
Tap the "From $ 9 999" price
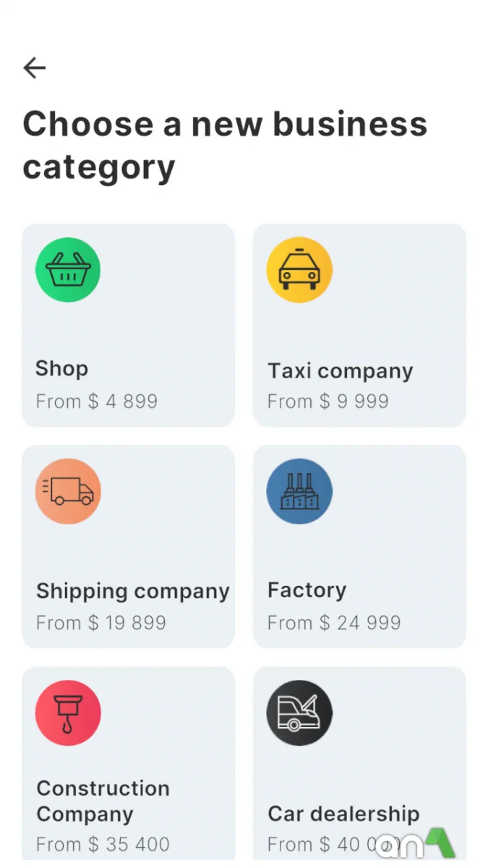tap(328, 401)
